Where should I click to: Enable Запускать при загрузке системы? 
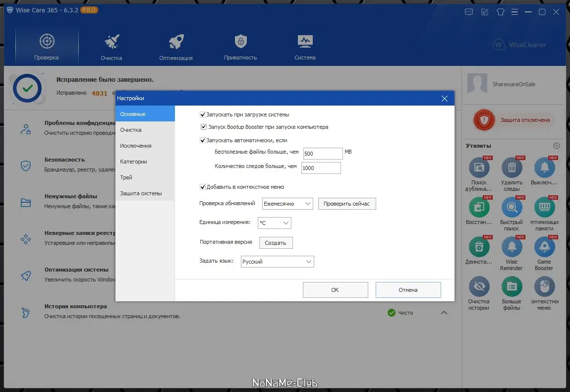[x=203, y=114]
